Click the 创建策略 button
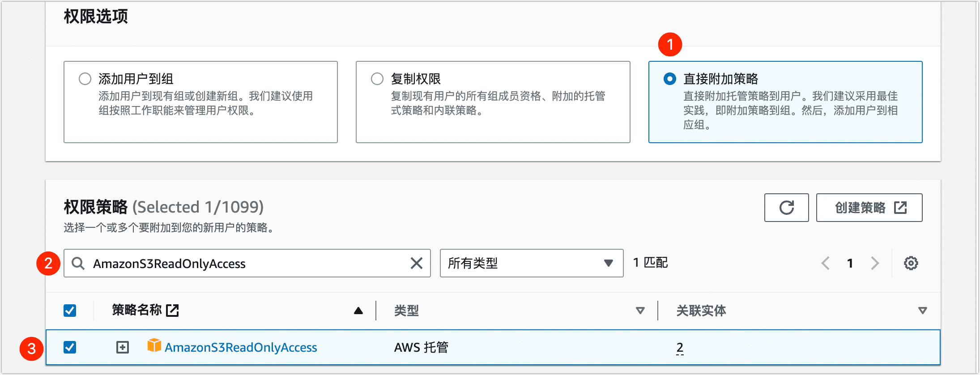The height and width of the screenshot is (375, 980). click(869, 208)
